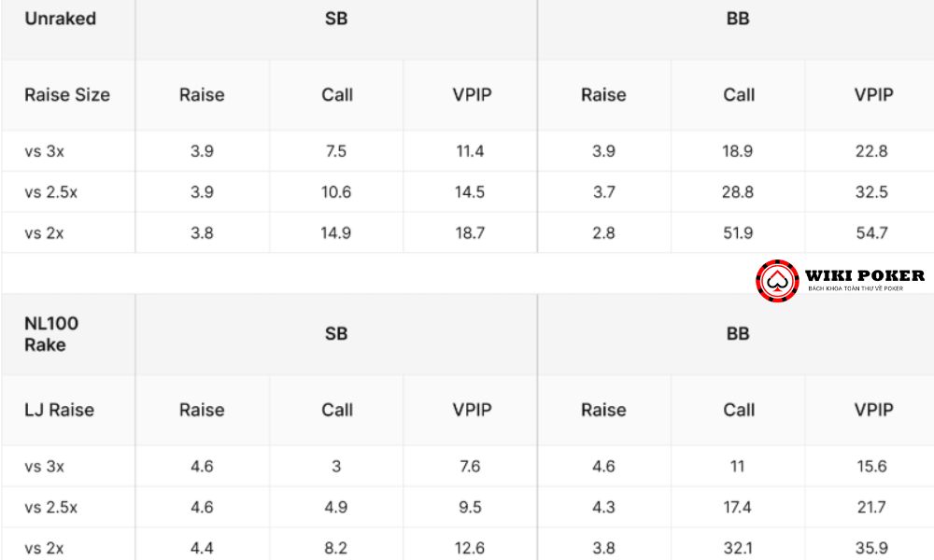Screen dimensions: 934x560
Task: Click the SB header in Unraked table
Action: (336, 19)
